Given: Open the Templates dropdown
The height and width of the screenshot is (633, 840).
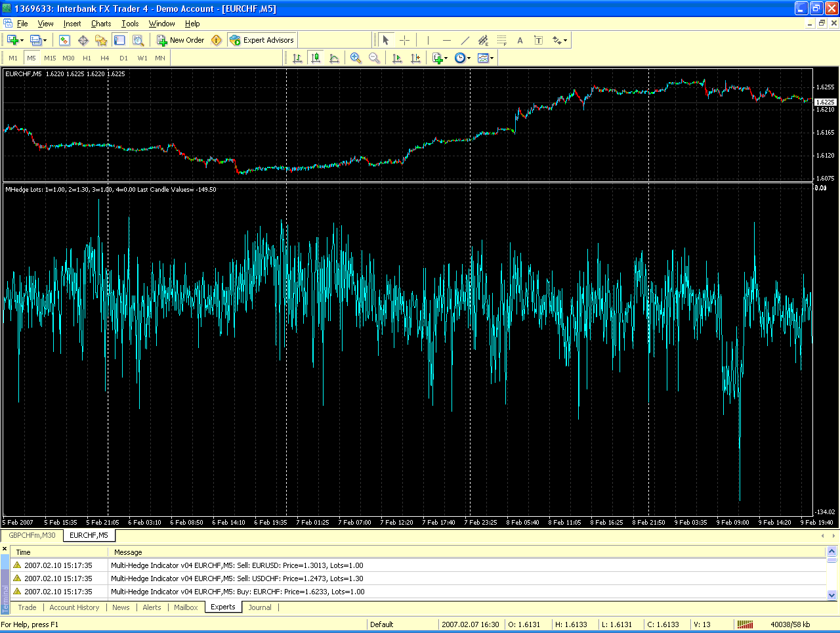Looking at the screenshot, I should 484,58.
